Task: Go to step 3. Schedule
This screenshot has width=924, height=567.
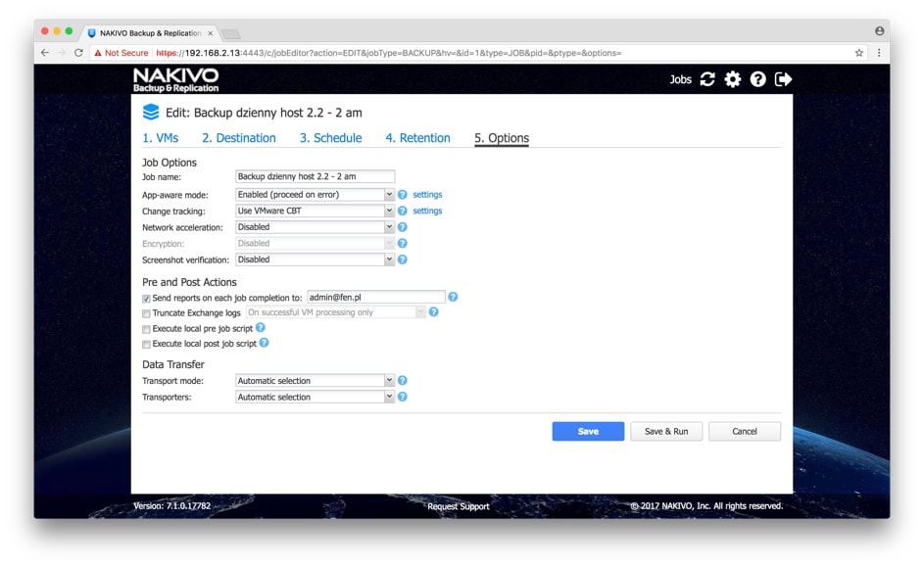Action: point(330,138)
